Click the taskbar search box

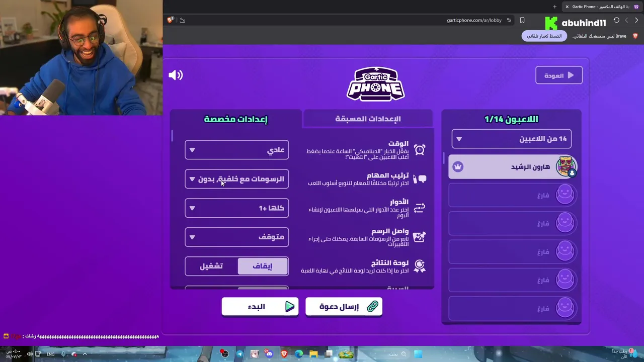click(384, 354)
